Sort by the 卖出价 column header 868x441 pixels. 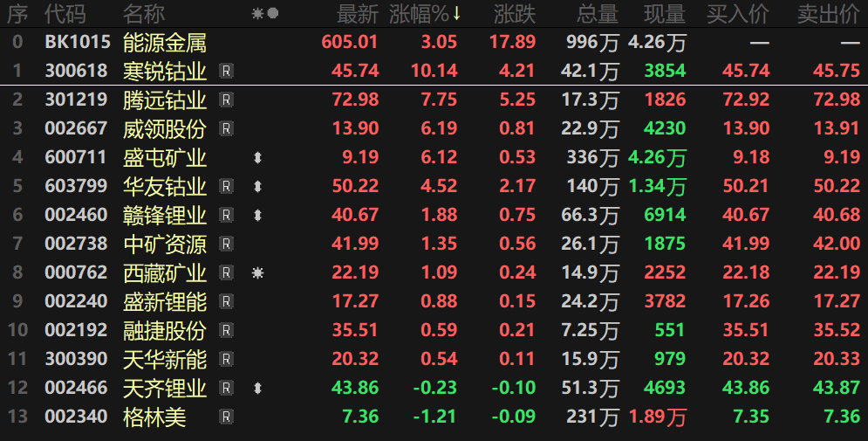[828, 14]
